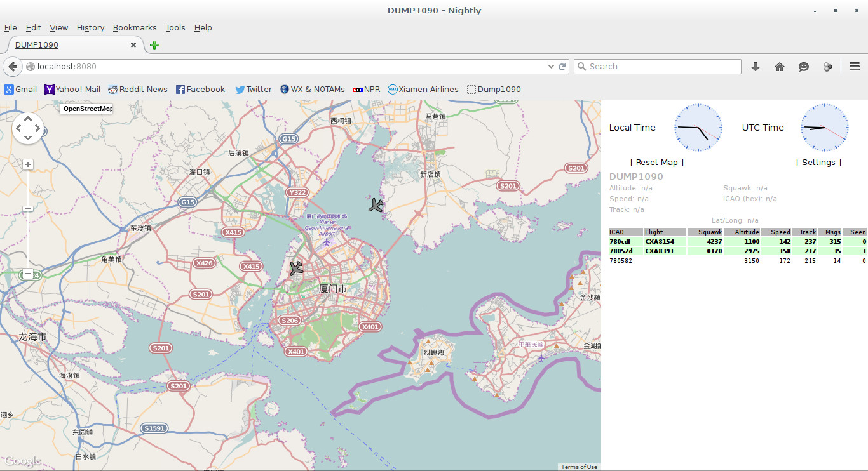The height and width of the screenshot is (471, 868).
Task: Sort table by Flight column header
Action: point(665,232)
